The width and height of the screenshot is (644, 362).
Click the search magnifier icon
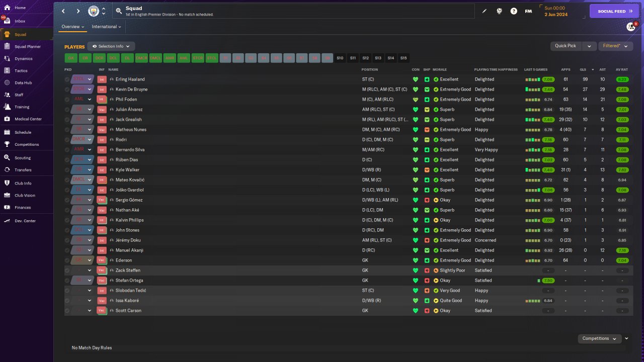click(x=119, y=11)
